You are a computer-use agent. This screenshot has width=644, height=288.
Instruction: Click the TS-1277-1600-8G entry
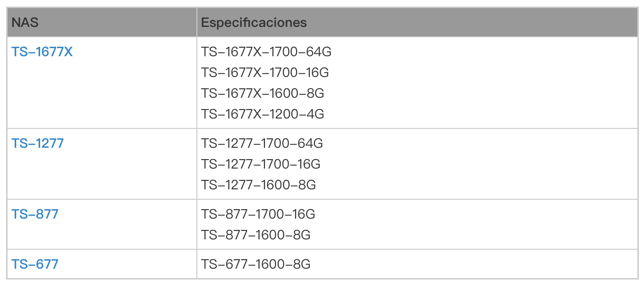[x=258, y=185]
